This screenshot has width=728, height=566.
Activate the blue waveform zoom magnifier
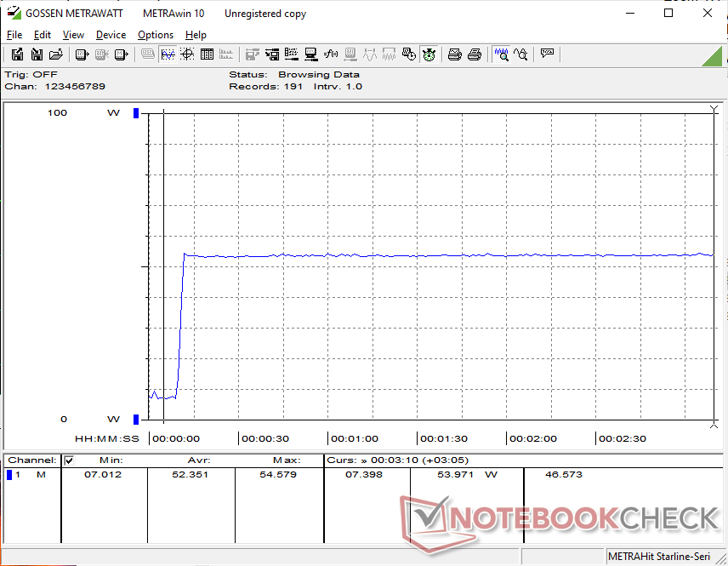[x=502, y=54]
